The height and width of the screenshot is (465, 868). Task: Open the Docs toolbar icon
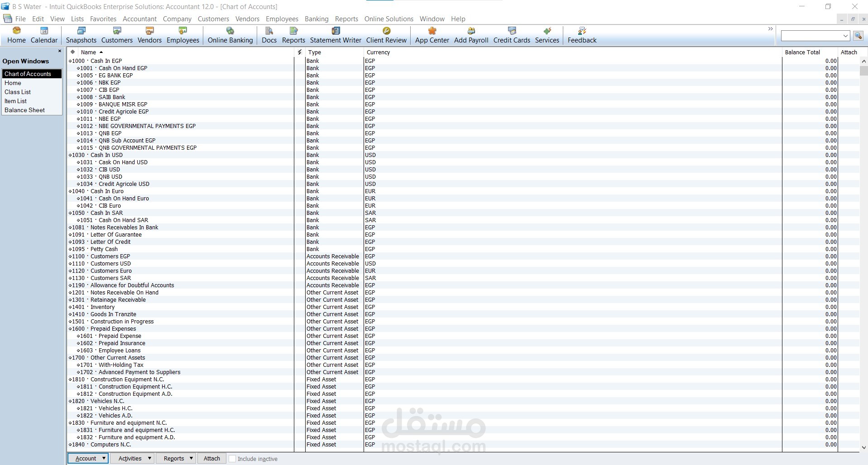269,35
